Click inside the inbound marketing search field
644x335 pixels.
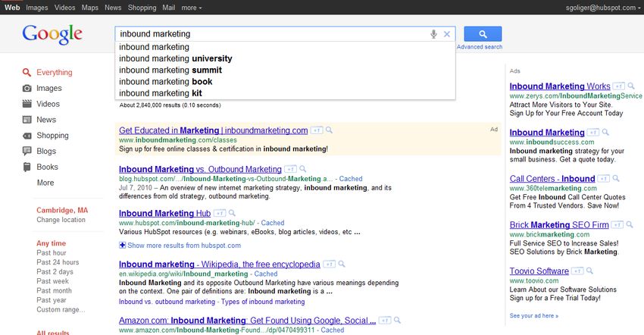[271, 34]
